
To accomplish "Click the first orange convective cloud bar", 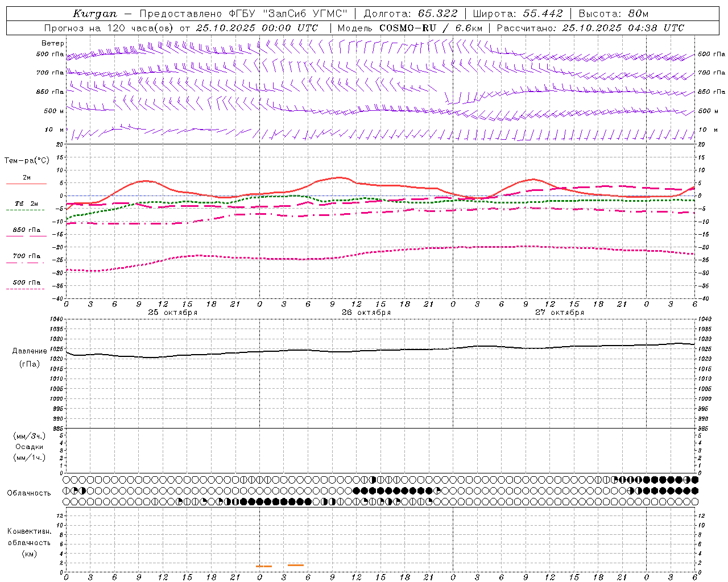I will click(264, 566).
